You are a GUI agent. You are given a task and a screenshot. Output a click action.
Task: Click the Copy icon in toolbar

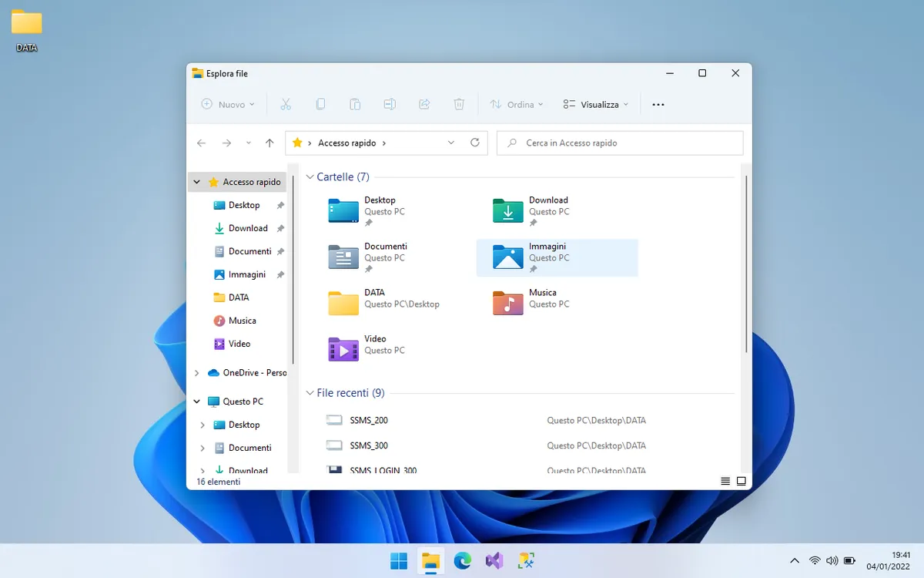pyautogui.click(x=320, y=104)
